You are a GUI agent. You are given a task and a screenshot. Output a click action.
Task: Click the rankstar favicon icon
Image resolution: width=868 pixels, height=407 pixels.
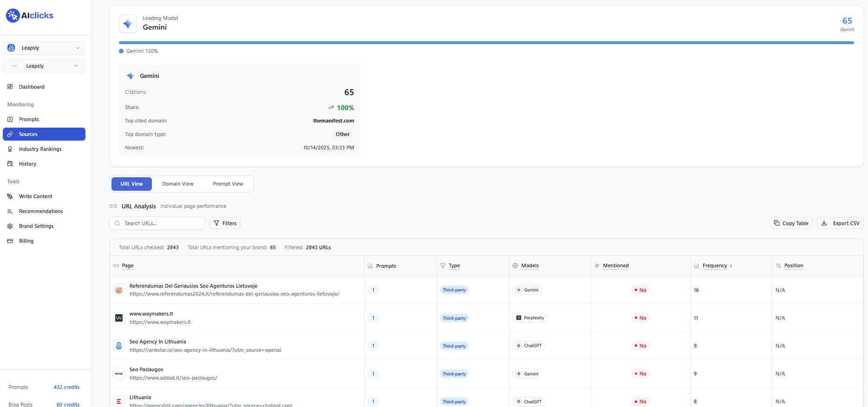pyautogui.click(x=119, y=346)
